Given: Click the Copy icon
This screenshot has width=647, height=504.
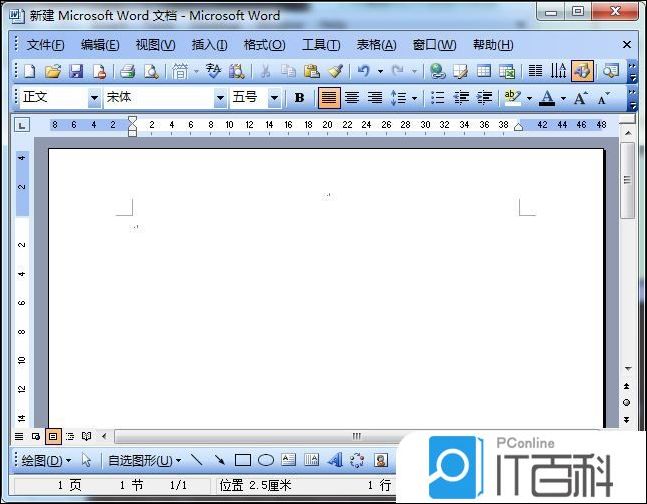Looking at the screenshot, I should tap(288, 71).
